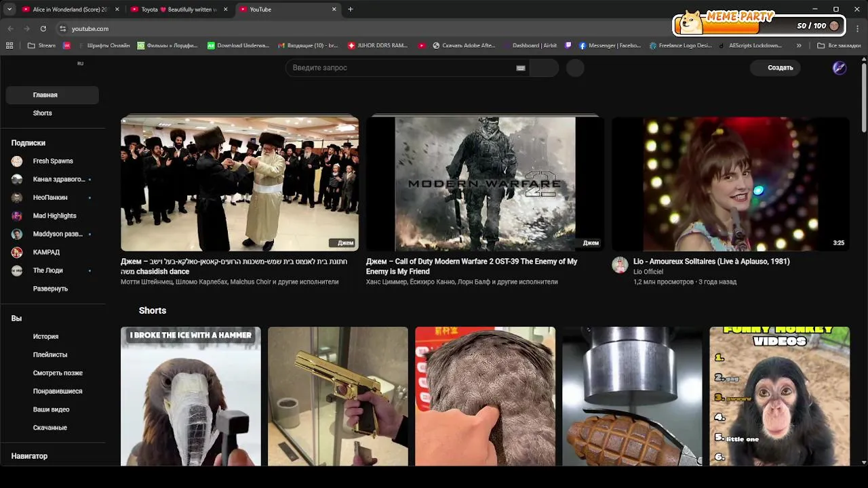Play the chasidish dance Джем thumbnail
This screenshot has height=488, width=868.
239,184
